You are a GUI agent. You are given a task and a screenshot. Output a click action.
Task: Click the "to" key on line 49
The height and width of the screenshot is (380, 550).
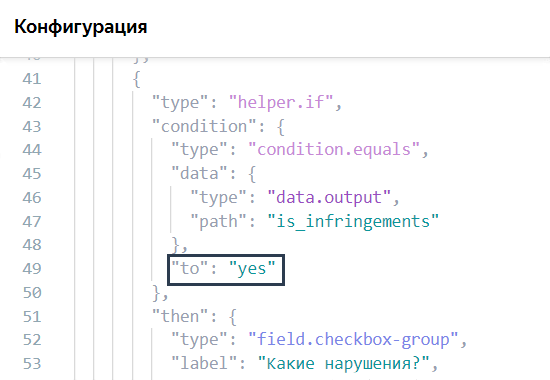[x=190, y=269]
